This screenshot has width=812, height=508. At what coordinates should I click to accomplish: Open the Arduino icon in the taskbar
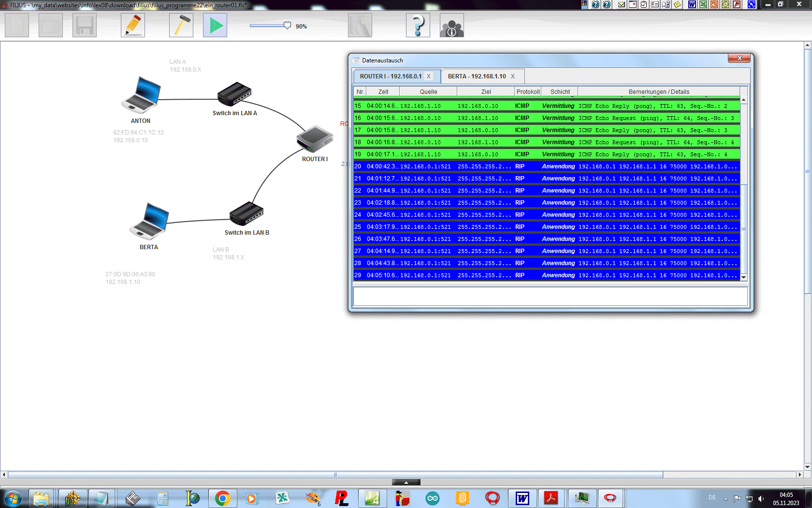click(x=433, y=498)
